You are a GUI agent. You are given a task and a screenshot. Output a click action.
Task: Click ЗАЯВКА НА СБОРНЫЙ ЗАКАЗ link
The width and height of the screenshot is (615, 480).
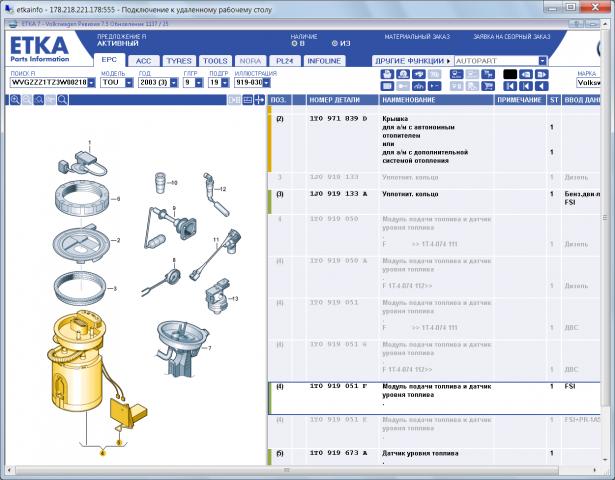pos(511,37)
